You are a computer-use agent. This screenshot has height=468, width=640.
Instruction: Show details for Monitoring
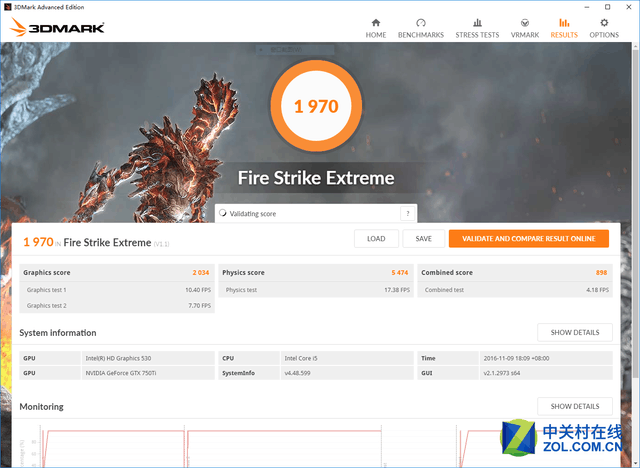575,406
